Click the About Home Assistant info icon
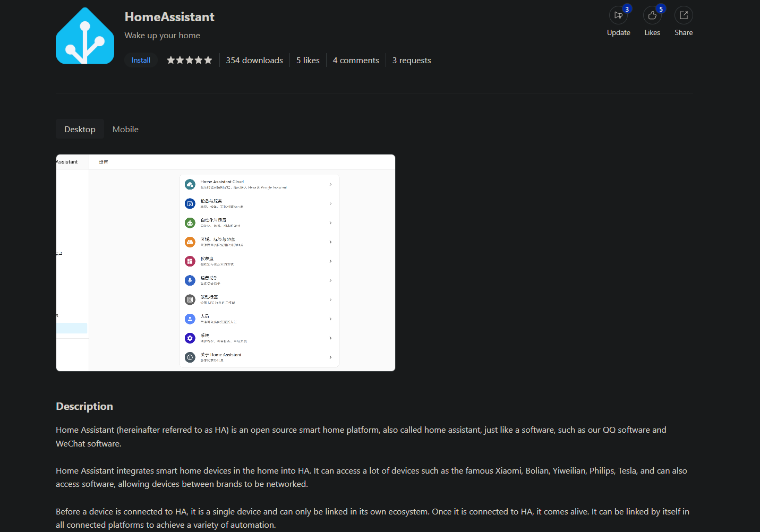This screenshot has height=532, width=760. pyautogui.click(x=190, y=357)
